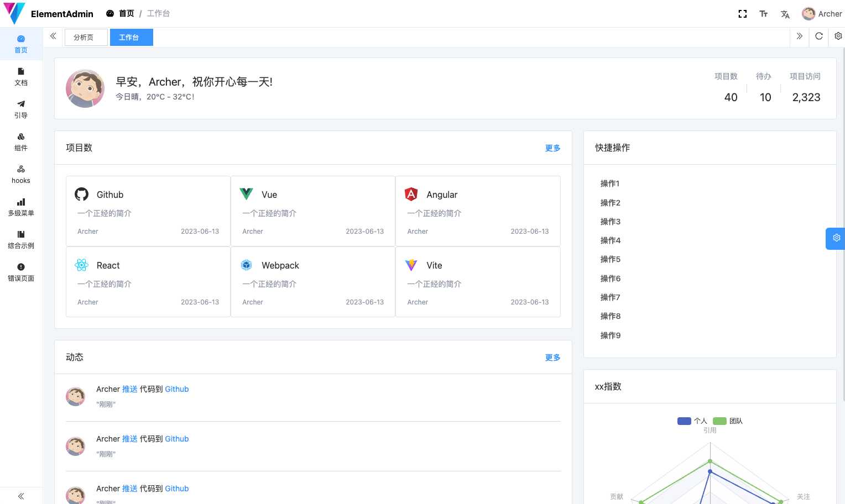
Task: Click second activity's 推送 link
Action: tap(130, 439)
